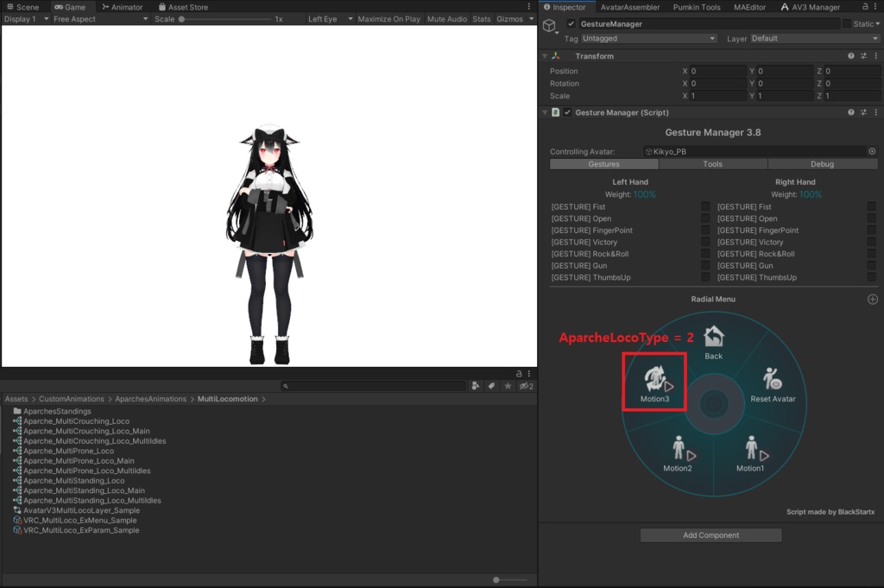Enable the left hand GESTURE Fist checkbox
This screenshot has height=588, width=884.
tap(705, 206)
